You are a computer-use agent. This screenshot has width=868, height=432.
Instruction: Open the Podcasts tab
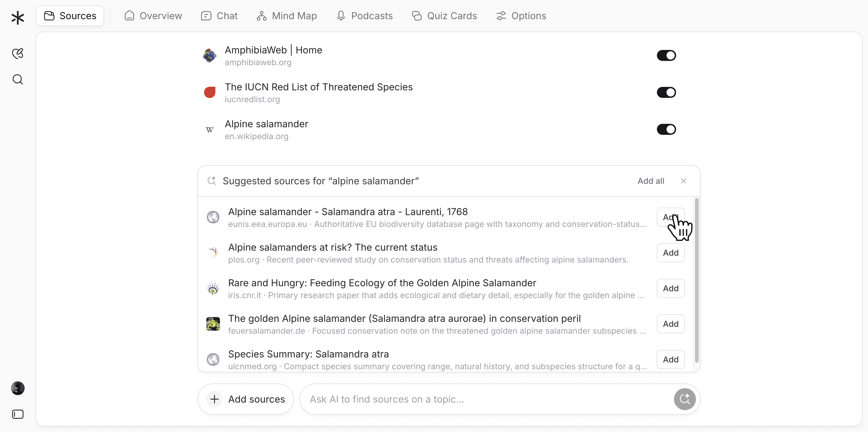pos(364,16)
